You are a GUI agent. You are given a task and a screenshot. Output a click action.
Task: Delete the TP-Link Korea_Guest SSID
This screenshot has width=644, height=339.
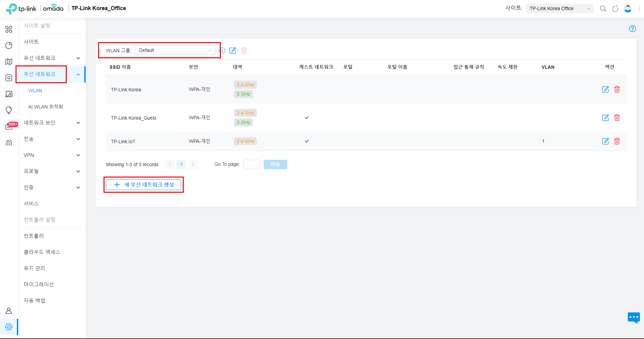coord(617,118)
